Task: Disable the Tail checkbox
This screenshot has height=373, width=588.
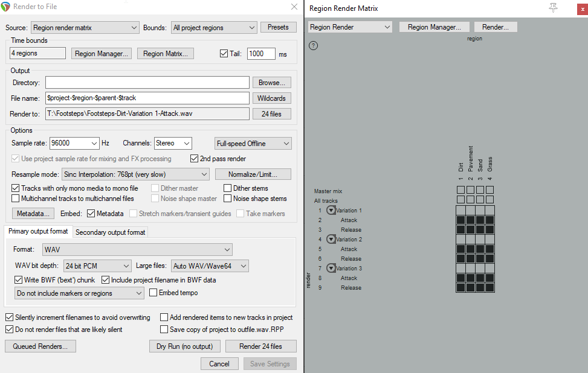Action: point(224,54)
